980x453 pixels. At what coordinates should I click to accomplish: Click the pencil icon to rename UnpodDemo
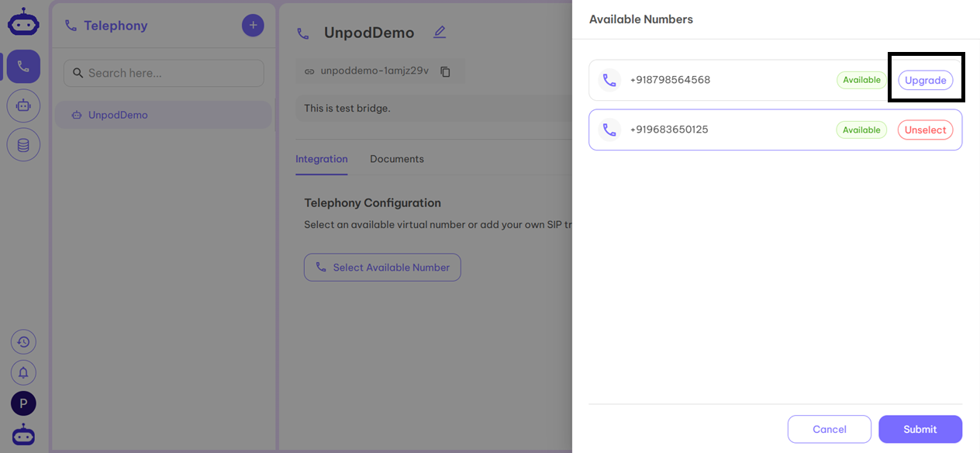[440, 32]
